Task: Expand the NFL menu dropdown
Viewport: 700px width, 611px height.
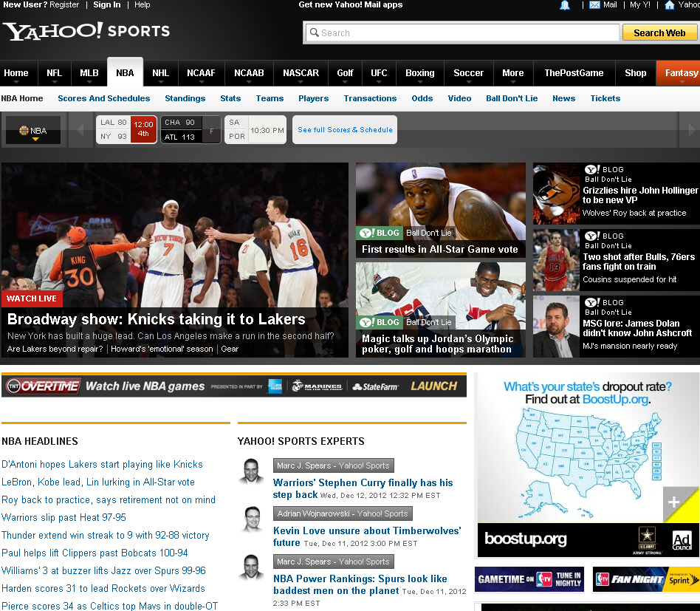Action: [54, 83]
